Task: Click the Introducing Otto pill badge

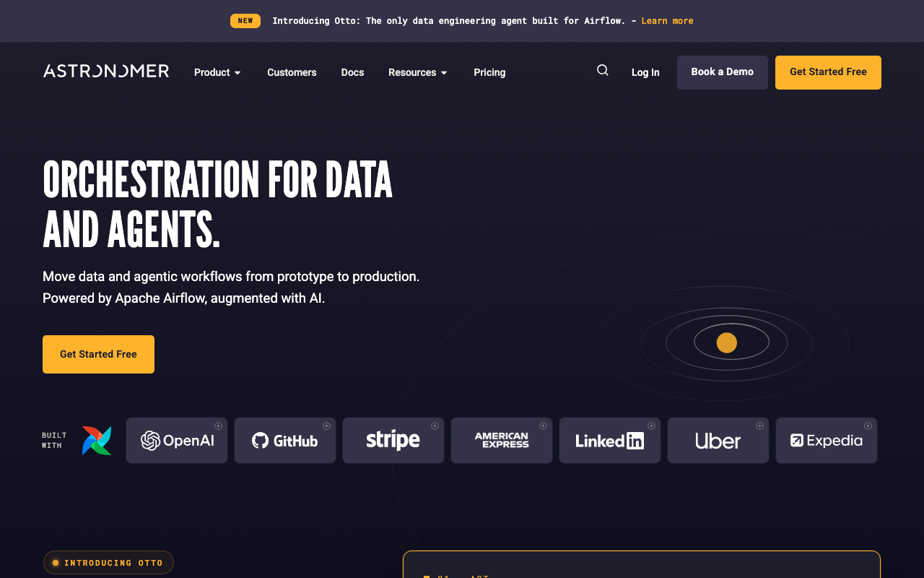Action: (108, 563)
